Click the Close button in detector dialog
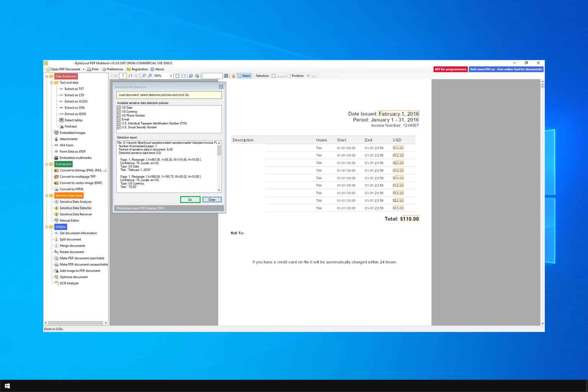 tap(212, 199)
